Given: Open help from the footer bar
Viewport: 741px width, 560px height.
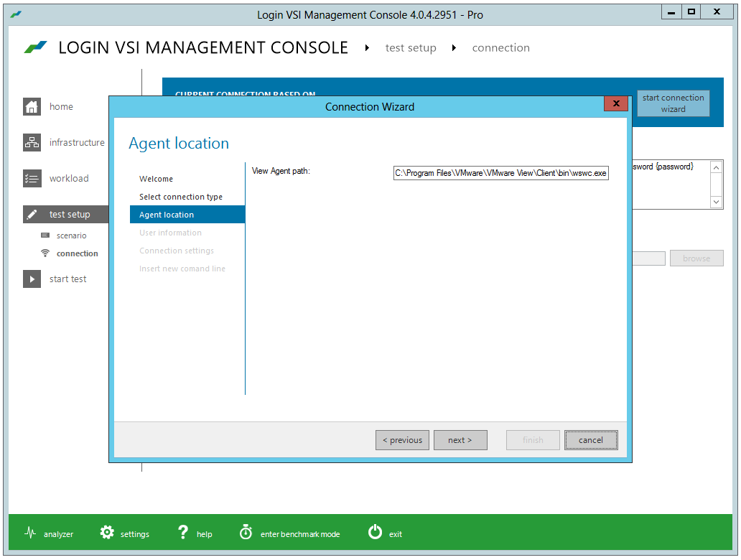Looking at the screenshot, I should [x=204, y=534].
